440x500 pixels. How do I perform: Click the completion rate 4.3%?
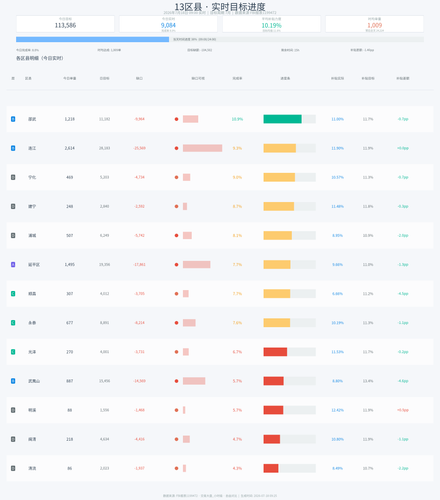[x=237, y=468]
